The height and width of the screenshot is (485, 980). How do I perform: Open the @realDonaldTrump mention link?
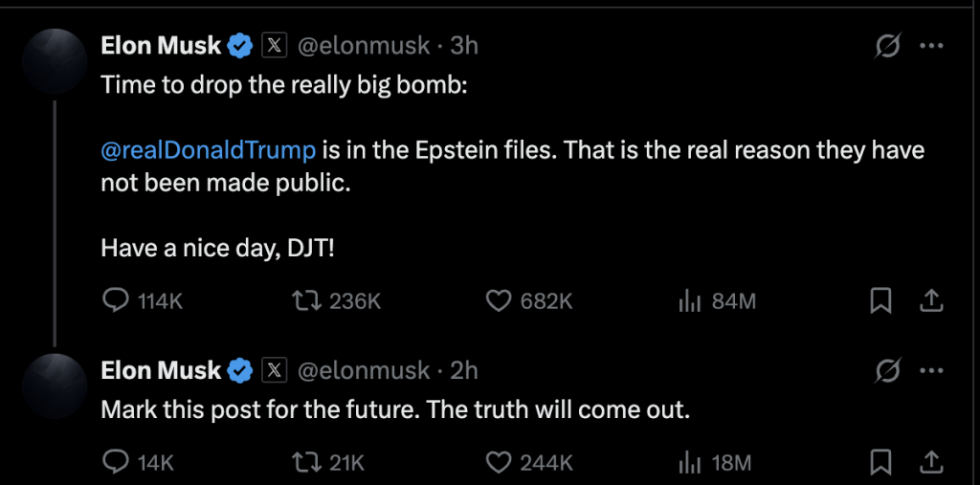pyautogui.click(x=208, y=150)
